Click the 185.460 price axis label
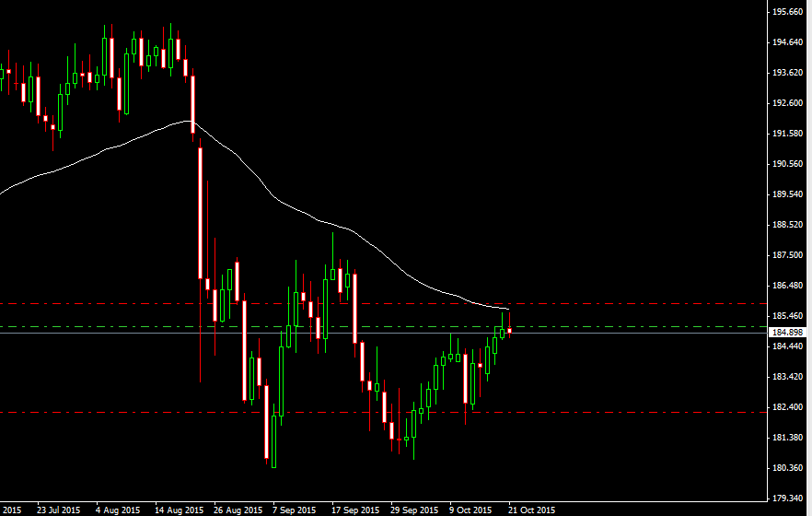The image size is (812, 516). 787,316
